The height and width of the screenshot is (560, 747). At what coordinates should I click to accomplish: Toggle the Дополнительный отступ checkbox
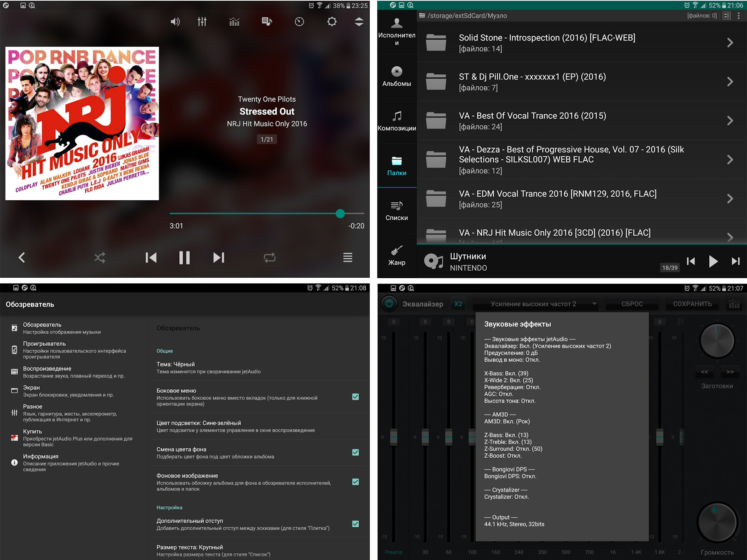pyautogui.click(x=356, y=524)
